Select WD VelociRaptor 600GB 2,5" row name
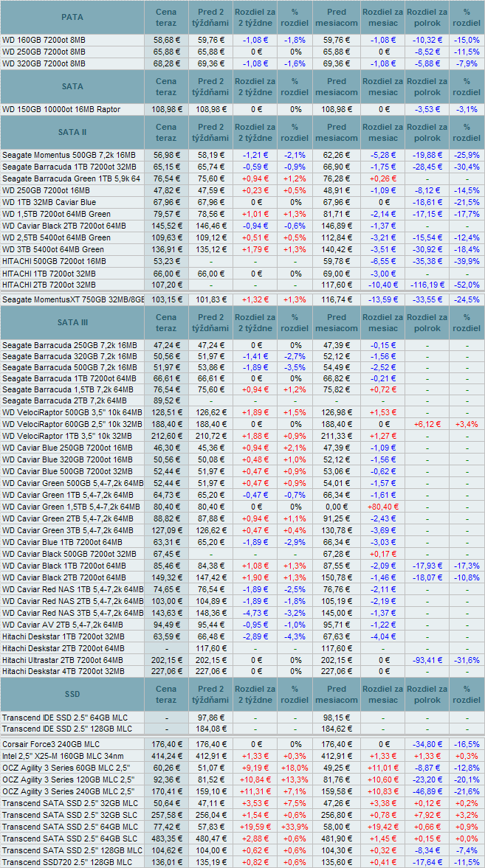Image resolution: width=485 pixels, height=868 pixels. click(72, 423)
